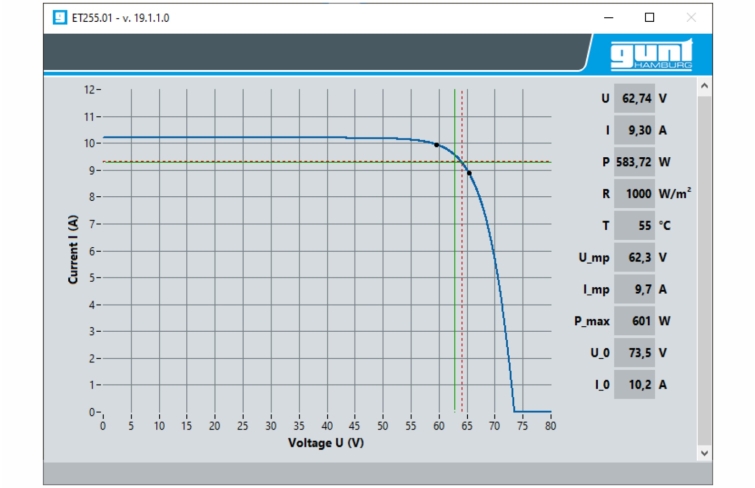The width and height of the screenshot is (755, 488).
Task: Click the 'I_mp' label
Action: click(596, 290)
